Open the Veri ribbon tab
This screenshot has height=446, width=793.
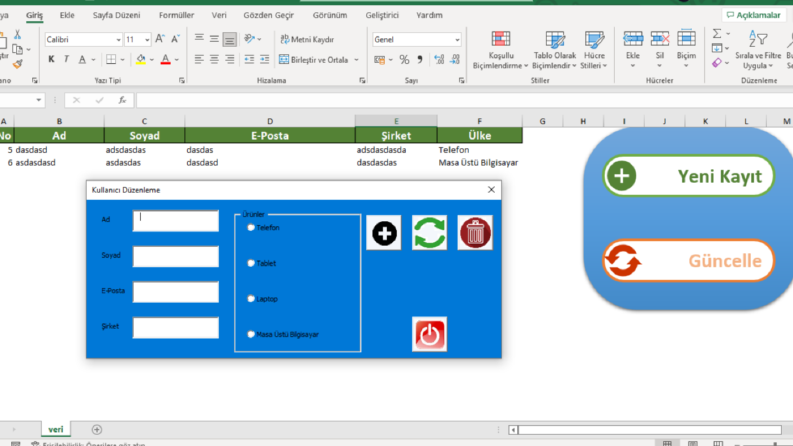[x=219, y=15]
